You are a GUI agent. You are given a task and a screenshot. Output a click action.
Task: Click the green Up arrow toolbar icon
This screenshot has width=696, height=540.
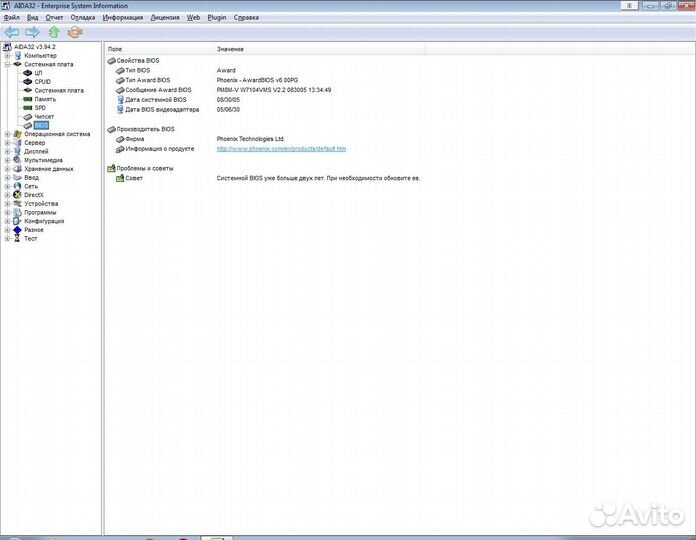[54, 32]
